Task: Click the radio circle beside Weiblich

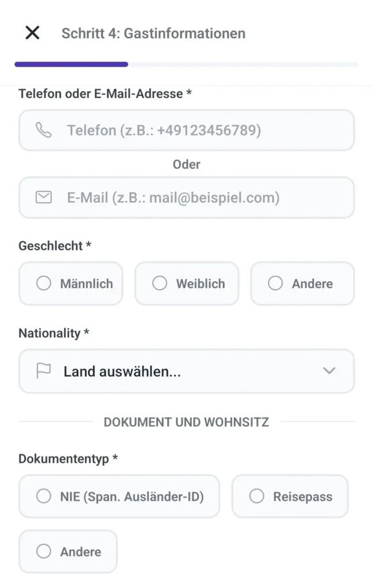Action: tap(159, 283)
